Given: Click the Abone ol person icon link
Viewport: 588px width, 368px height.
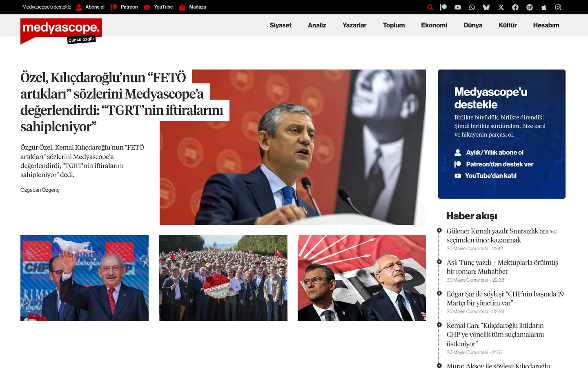Looking at the screenshot, I should tap(90, 7).
